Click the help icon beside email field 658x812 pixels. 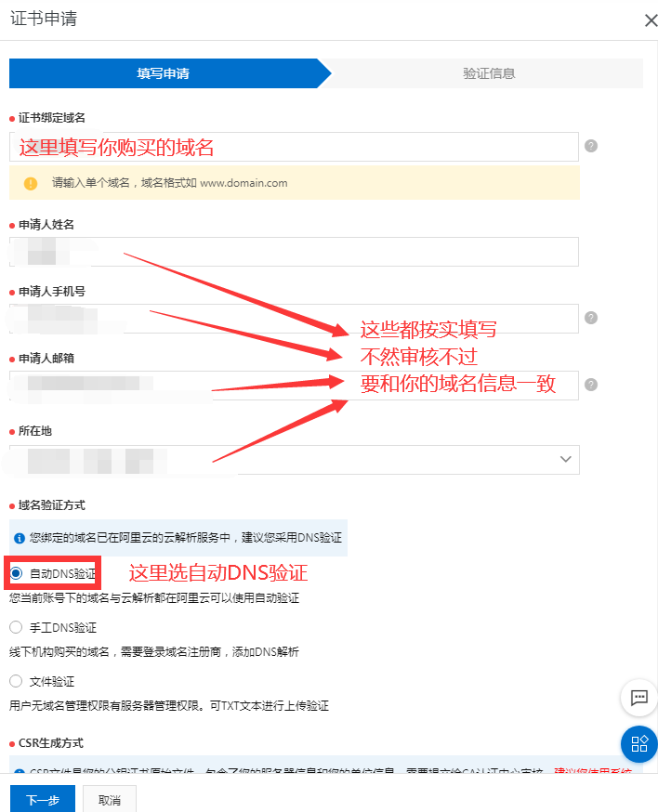591,385
